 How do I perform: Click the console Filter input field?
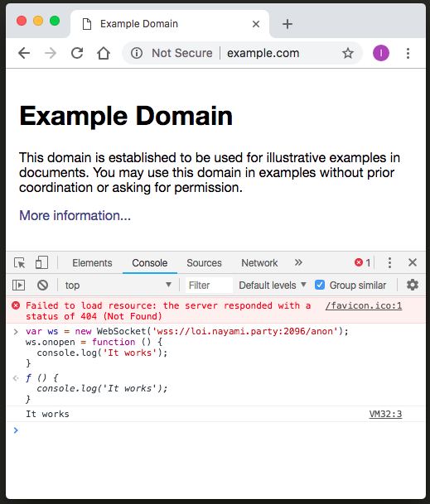(x=209, y=286)
